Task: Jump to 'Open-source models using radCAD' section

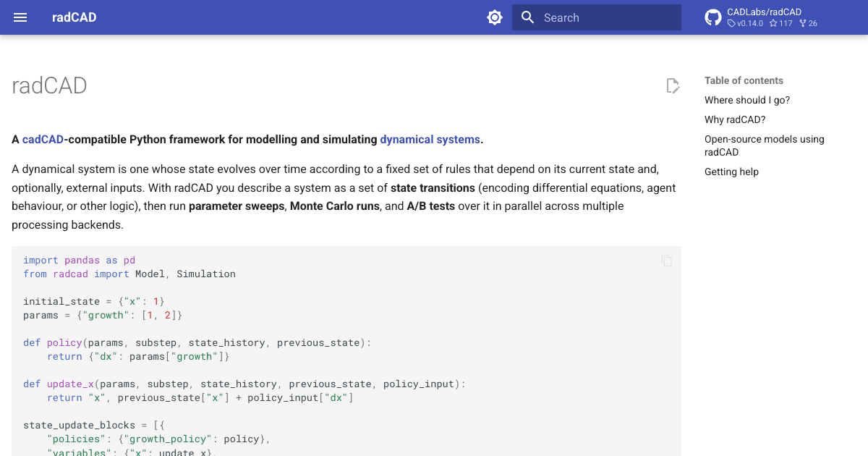Action: tap(765, 145)
